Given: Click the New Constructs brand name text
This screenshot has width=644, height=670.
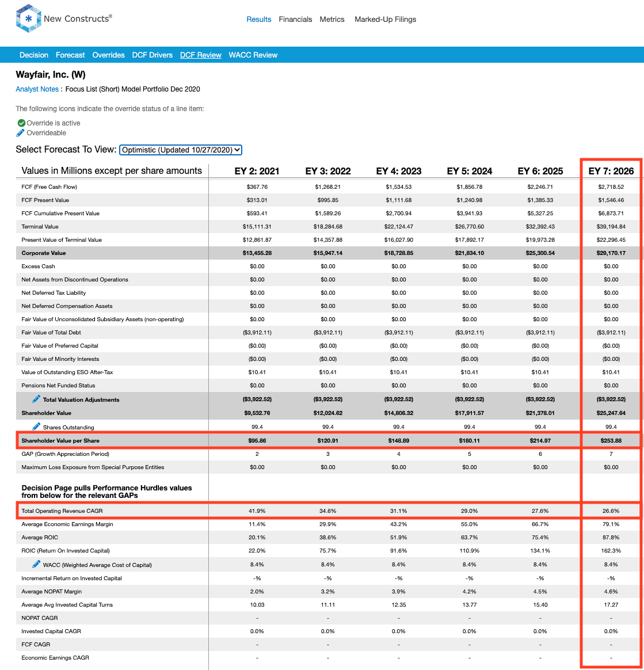Looking at the screenshot, I should (x=78, y=18).
